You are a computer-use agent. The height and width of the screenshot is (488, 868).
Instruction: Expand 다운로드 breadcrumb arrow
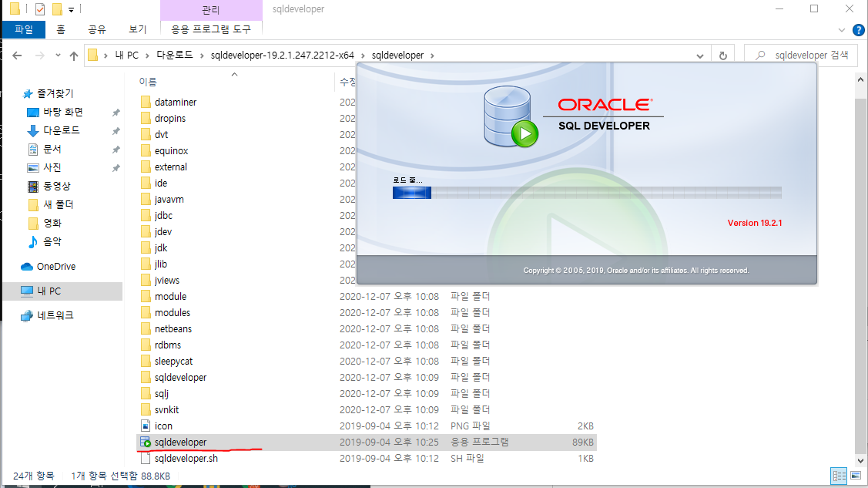point(202,56)
